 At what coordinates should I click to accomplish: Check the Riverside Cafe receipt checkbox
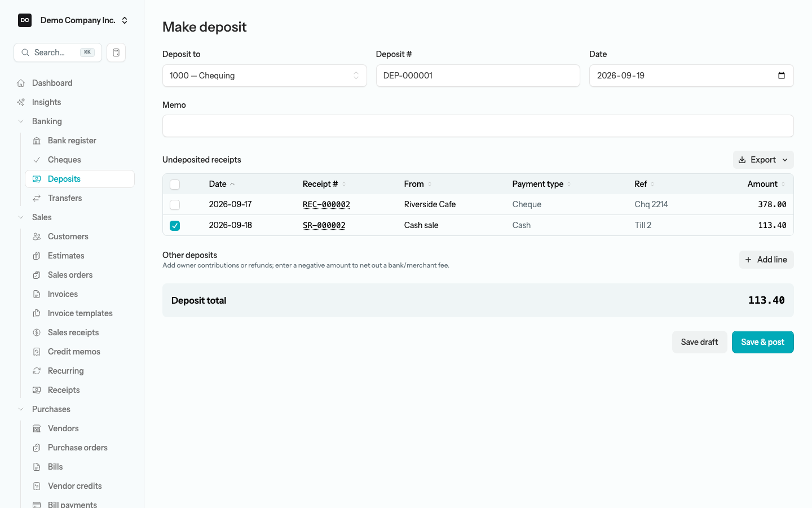(175, 205)
